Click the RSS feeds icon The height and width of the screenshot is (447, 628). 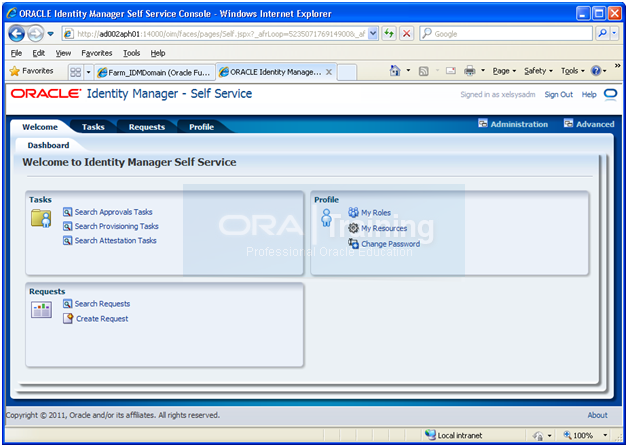[x=423, y=71]
